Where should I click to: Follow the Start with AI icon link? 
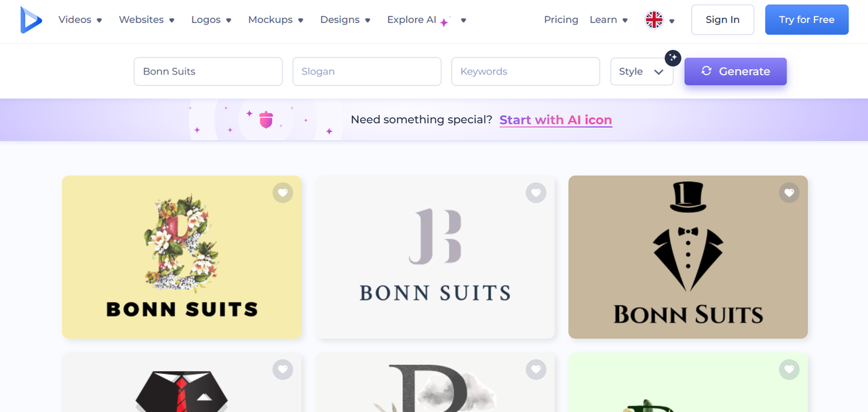click(x=555, y=120)
